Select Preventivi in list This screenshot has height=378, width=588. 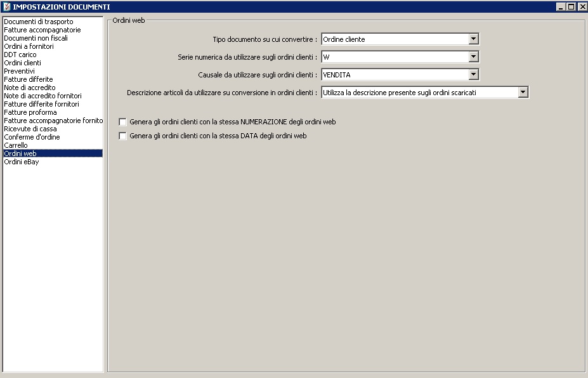tap(53, 71)
